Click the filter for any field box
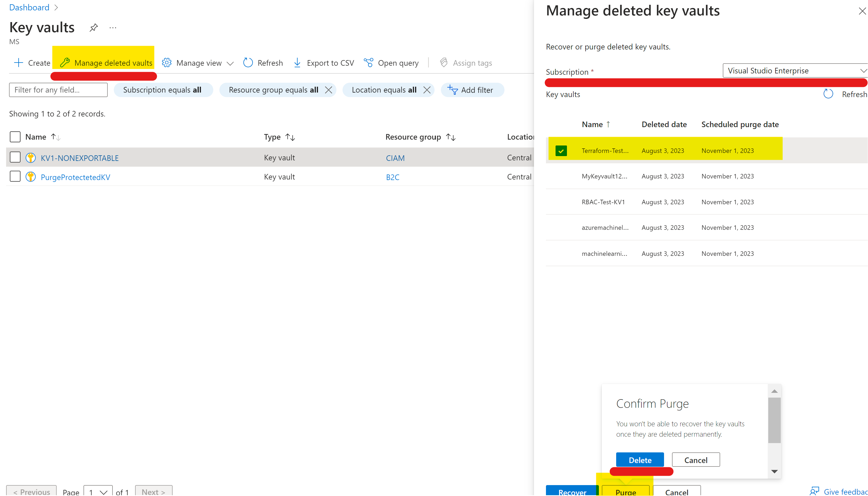Image resolution: width=868 pixels, height=496 pixels. point(58,90)
